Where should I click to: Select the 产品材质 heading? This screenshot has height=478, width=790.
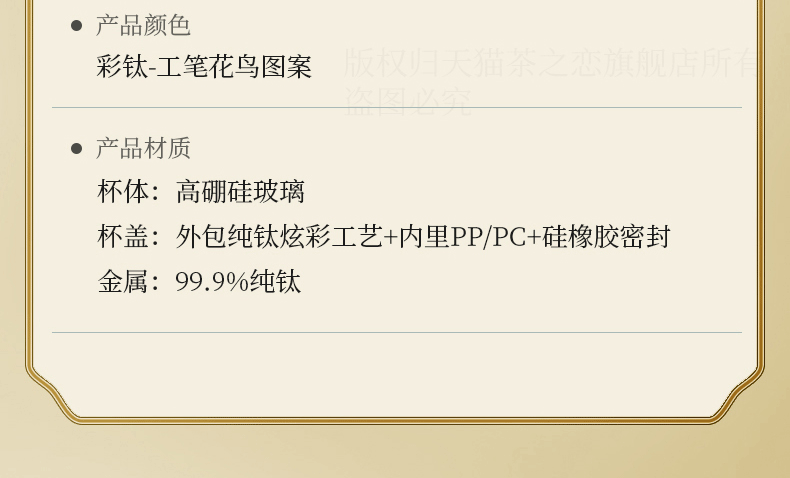pos(143,148)
